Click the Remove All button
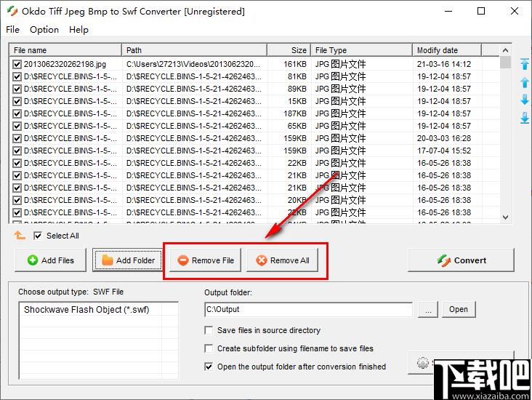Viewport: 532px width, 400px height. 282,260
